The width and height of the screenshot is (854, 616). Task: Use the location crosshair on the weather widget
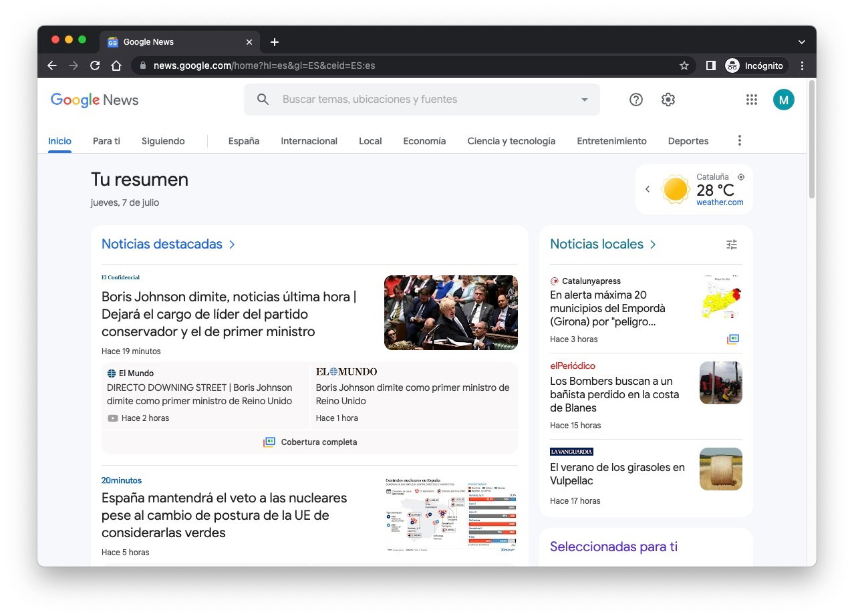[740, 177]
